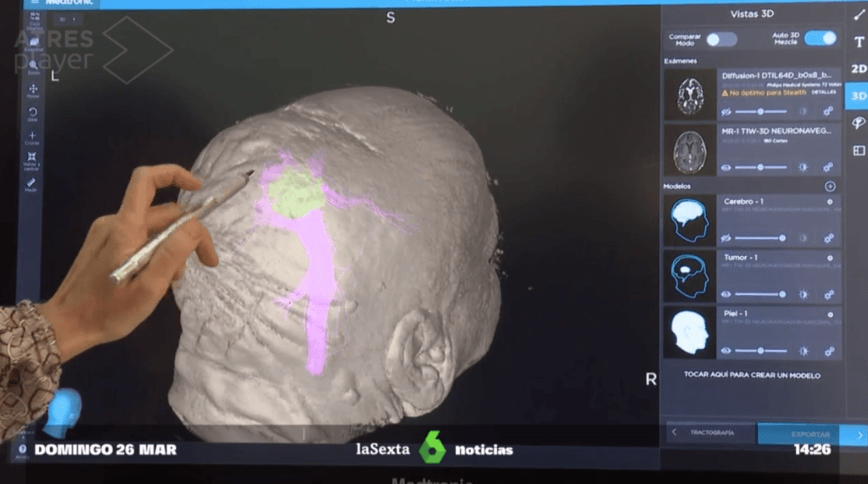868x484 pixels.
Task: Disable the Auto 3D Mezcla switch
Action: tap(820, 38)
